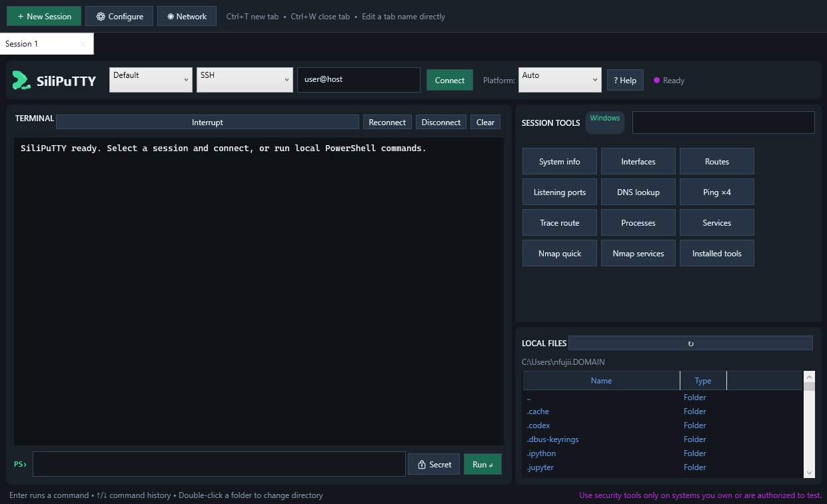Select the .dbus-keyrings folder row

click(x=663, y=439)
